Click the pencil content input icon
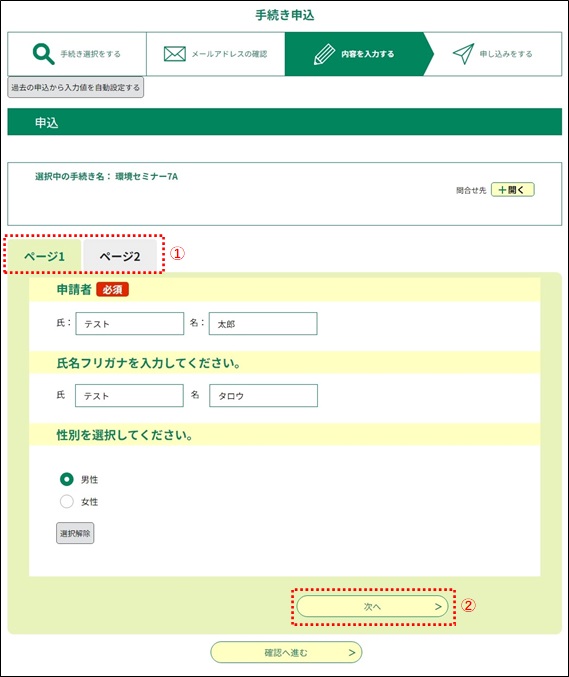This screenshot has width=569, height=677. coord(324,54)
